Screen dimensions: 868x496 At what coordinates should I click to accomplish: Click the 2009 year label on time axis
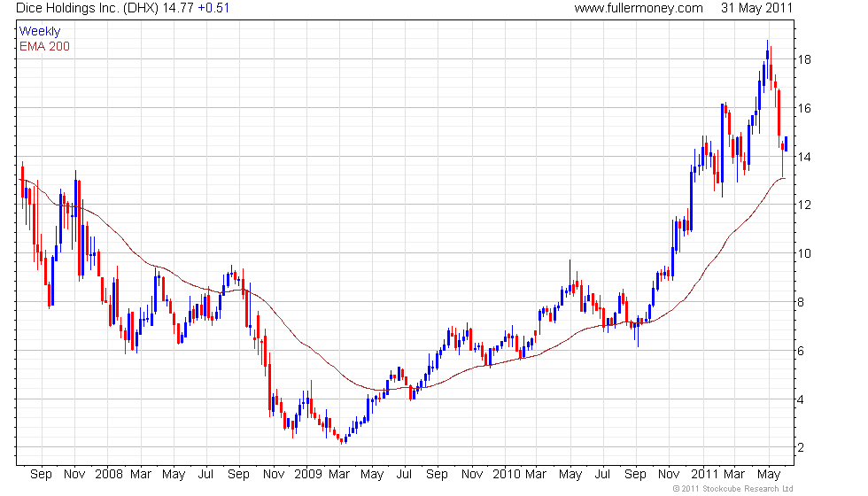[x=308, y=475]
